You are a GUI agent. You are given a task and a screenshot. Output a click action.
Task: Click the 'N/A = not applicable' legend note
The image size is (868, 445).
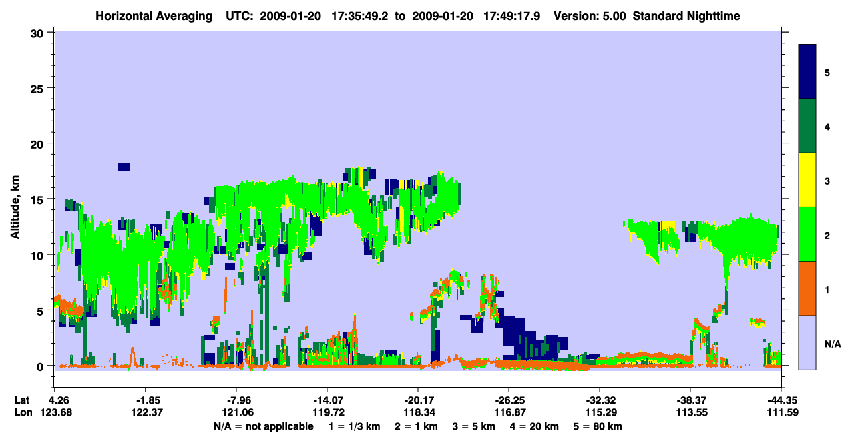(263, 426)
